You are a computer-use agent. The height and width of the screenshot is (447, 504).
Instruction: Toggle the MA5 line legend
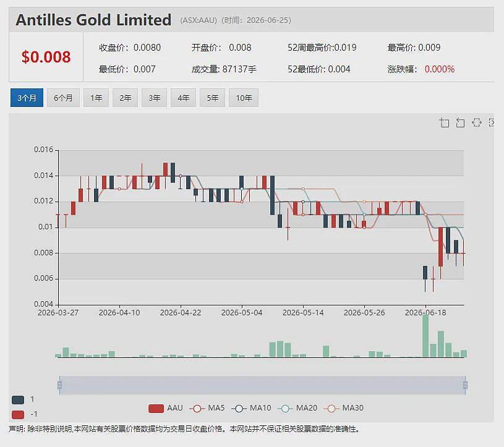[x=207, y=408]
